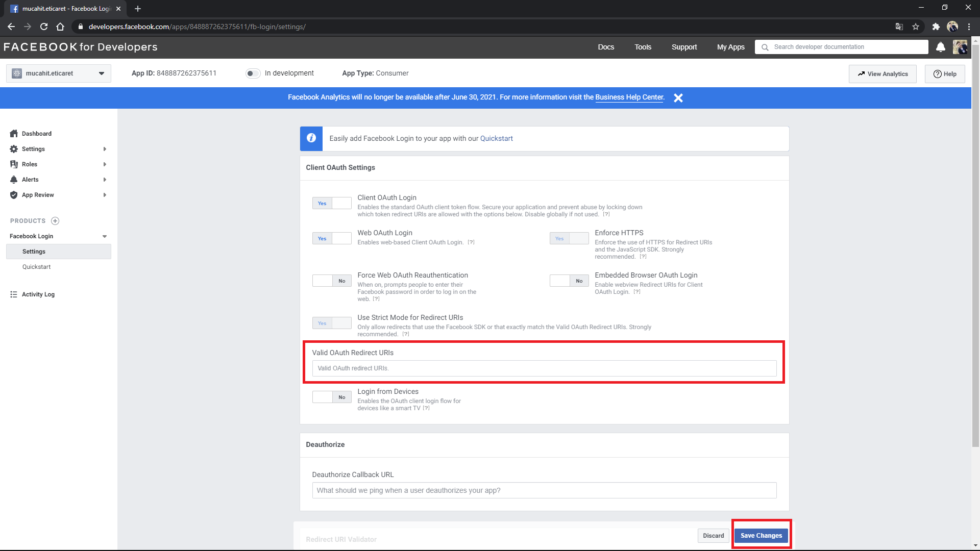
Task: Click Roles icon in sidebar
Action: click(14, 164)
